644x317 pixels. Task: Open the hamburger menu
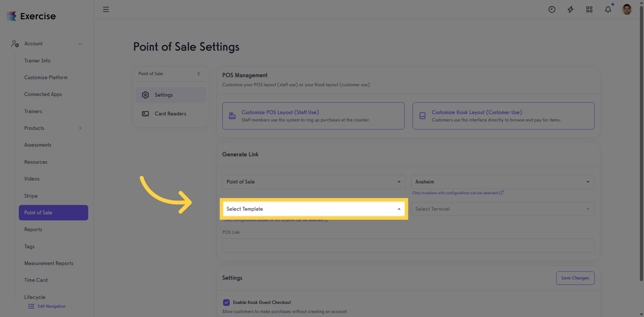point(106,9)
